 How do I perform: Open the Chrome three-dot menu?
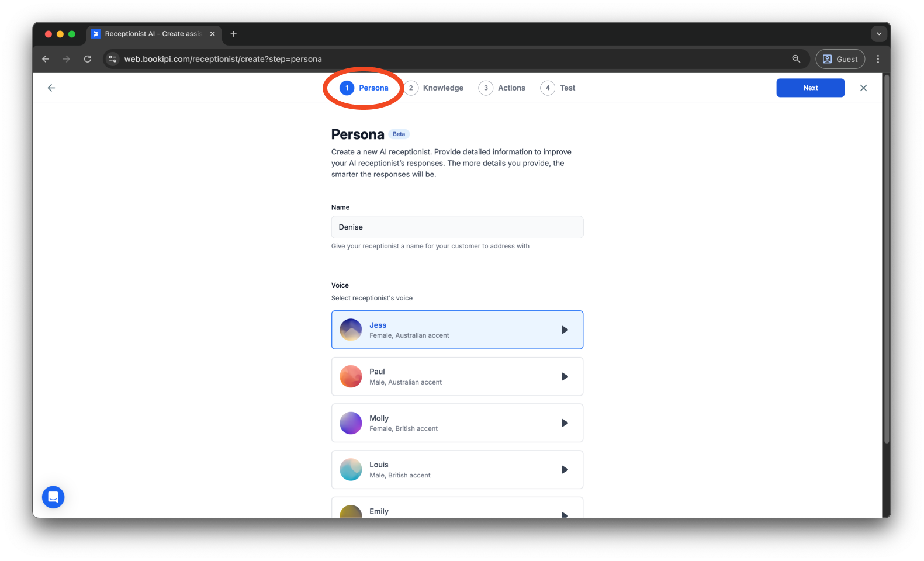(x=878, y=59)
